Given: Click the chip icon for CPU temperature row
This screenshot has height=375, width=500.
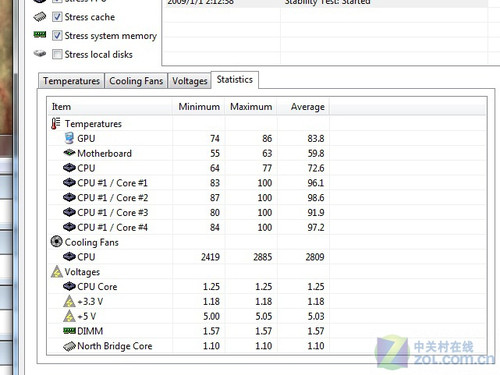Looking at the screenshot, I should 69,168.
